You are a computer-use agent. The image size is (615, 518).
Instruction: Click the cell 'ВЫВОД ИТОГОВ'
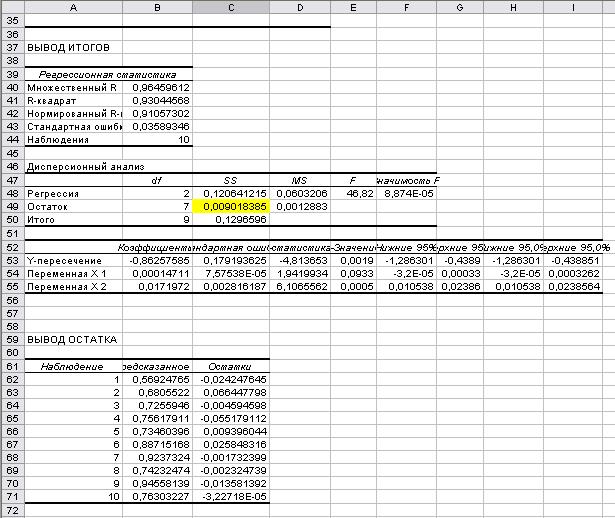[73, 47]
